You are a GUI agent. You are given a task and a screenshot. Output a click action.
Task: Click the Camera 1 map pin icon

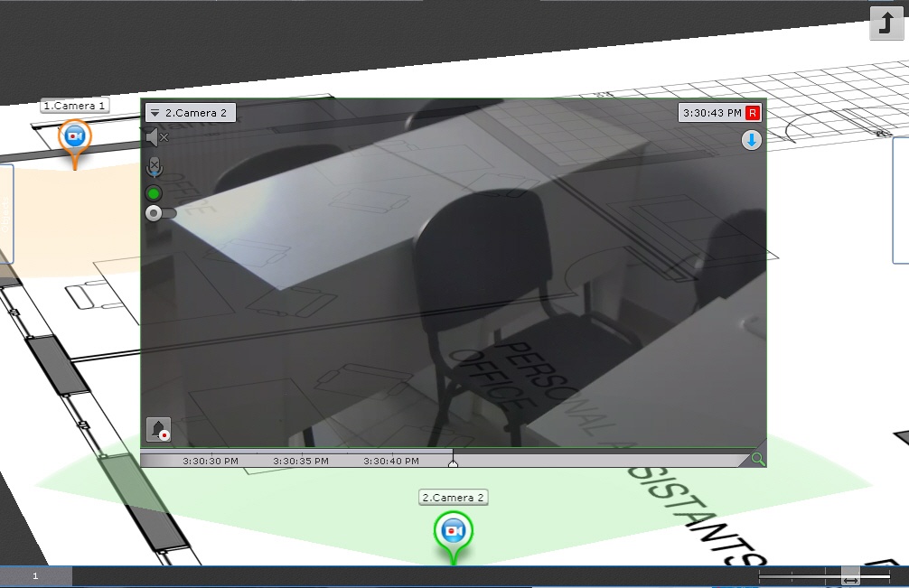point(74,137)
